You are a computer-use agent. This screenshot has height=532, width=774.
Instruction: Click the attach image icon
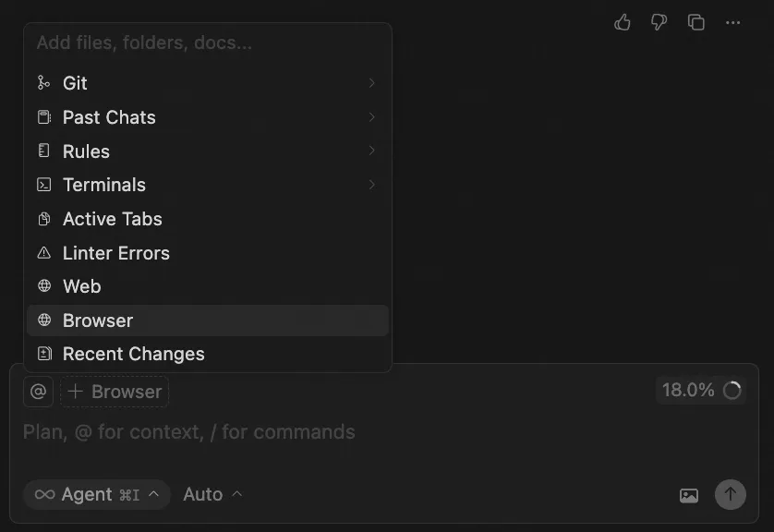(689, 495)
